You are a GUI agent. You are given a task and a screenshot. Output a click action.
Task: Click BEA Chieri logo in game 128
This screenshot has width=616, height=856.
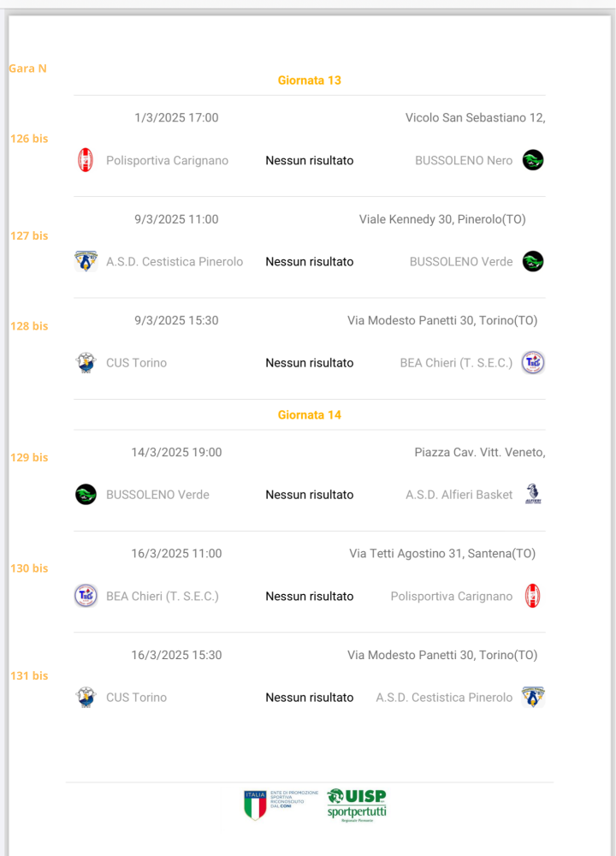click(532, 362)
